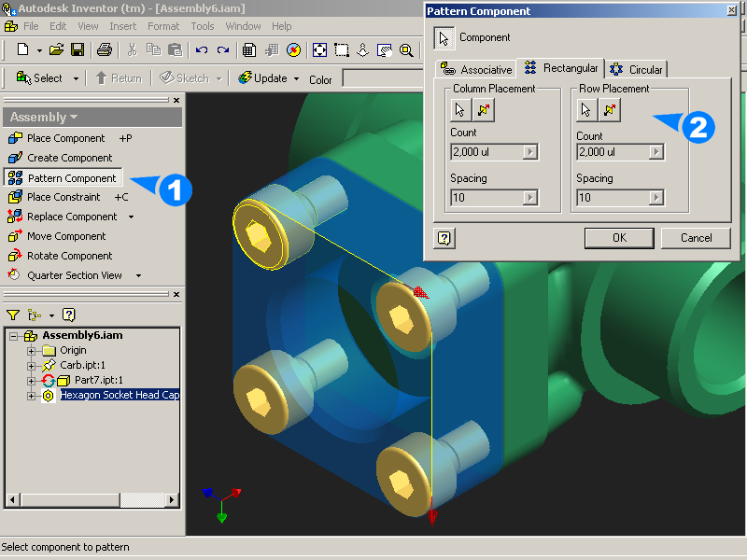Collapse the Assembly6.iam tree node
Screen dimensions: 747x560
coord(14,336)
